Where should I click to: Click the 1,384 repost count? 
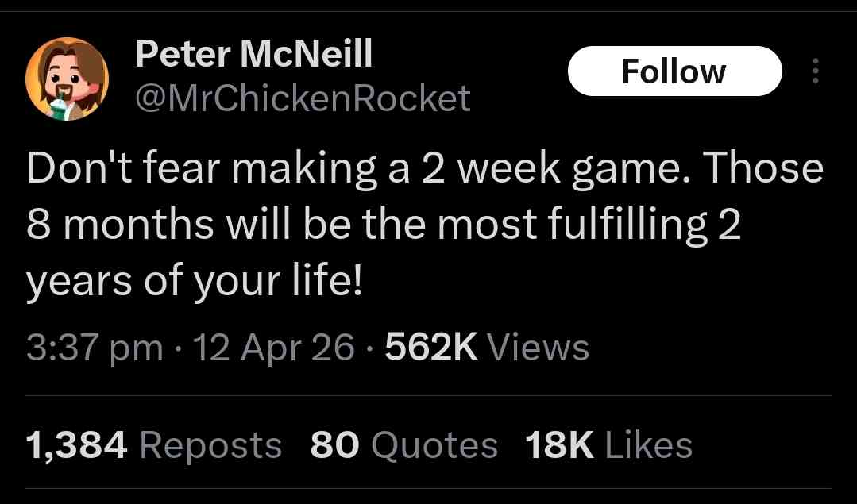tap(76, 445)
